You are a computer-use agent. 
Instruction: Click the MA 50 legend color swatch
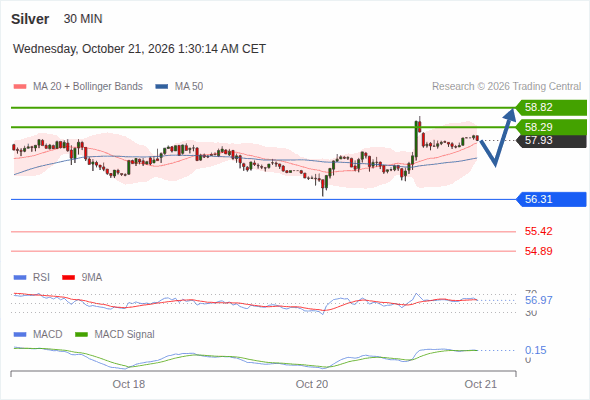[x=161, y=87]
